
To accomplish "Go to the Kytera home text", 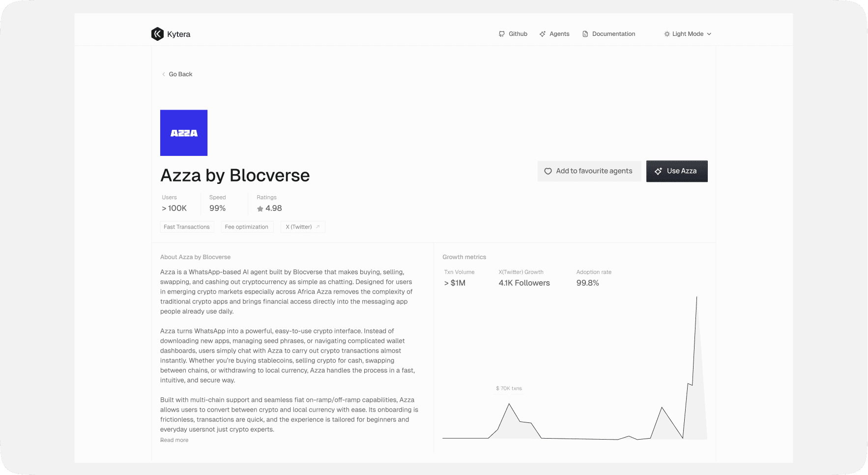I will 178,34.
